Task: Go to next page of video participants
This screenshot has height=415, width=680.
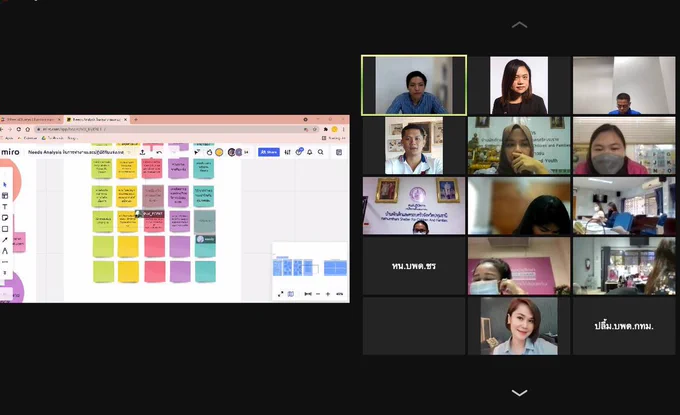Action: click(519, 393)
